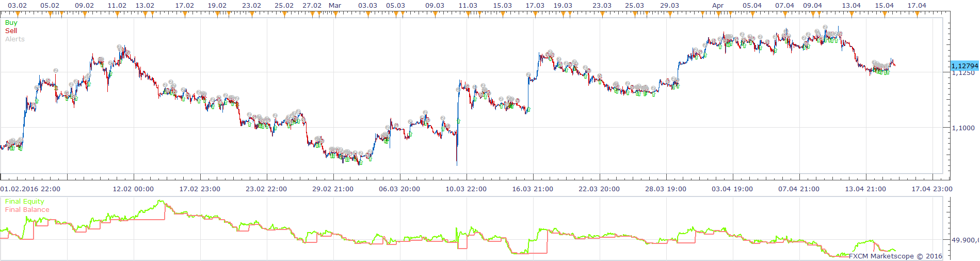This screenshot has width=980, height=261.
Task: Click the 1,1250 price axis label
Action: point(964,73)
